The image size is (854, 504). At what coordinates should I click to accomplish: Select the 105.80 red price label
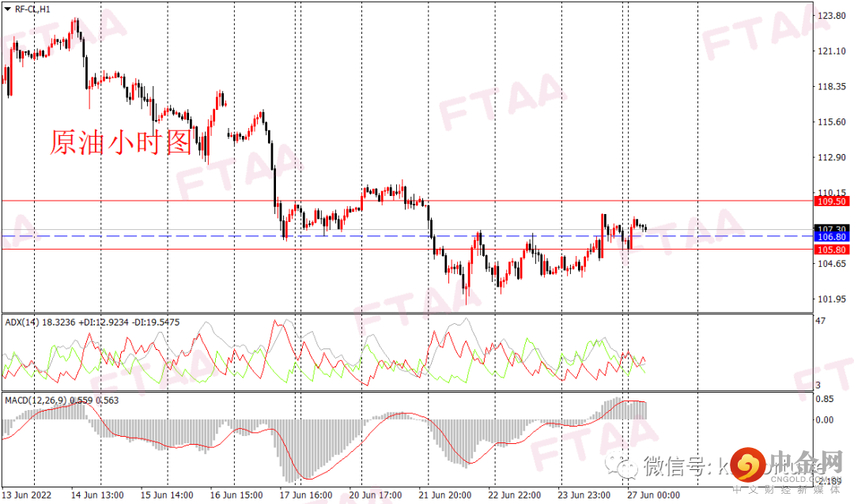(x=832, y=250)
